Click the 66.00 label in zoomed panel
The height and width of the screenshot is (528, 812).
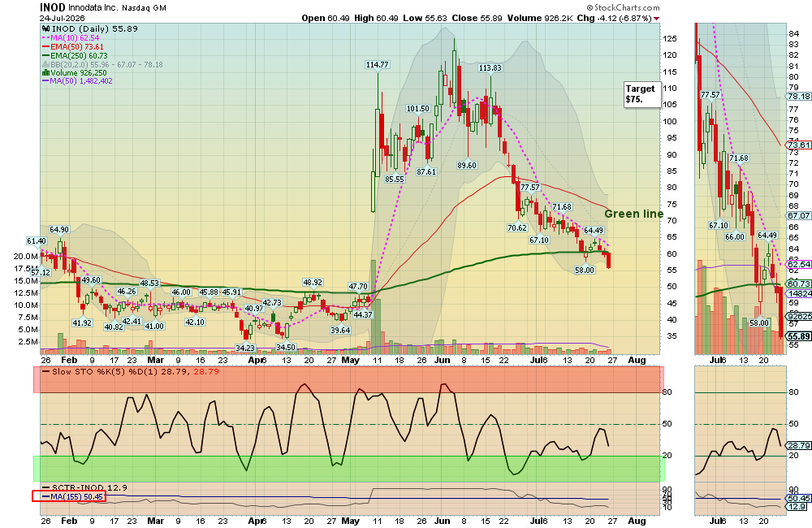tap(735, 237)
